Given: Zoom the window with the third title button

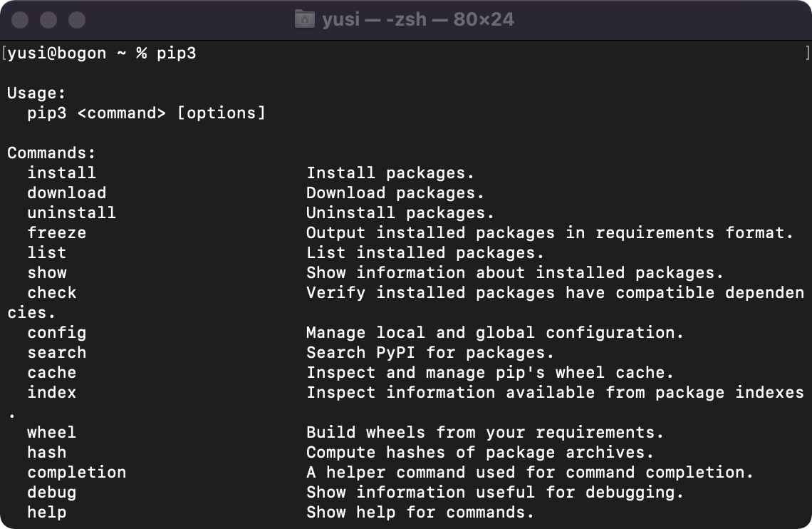Looking at the screenshot, I should tap(76, 19).
